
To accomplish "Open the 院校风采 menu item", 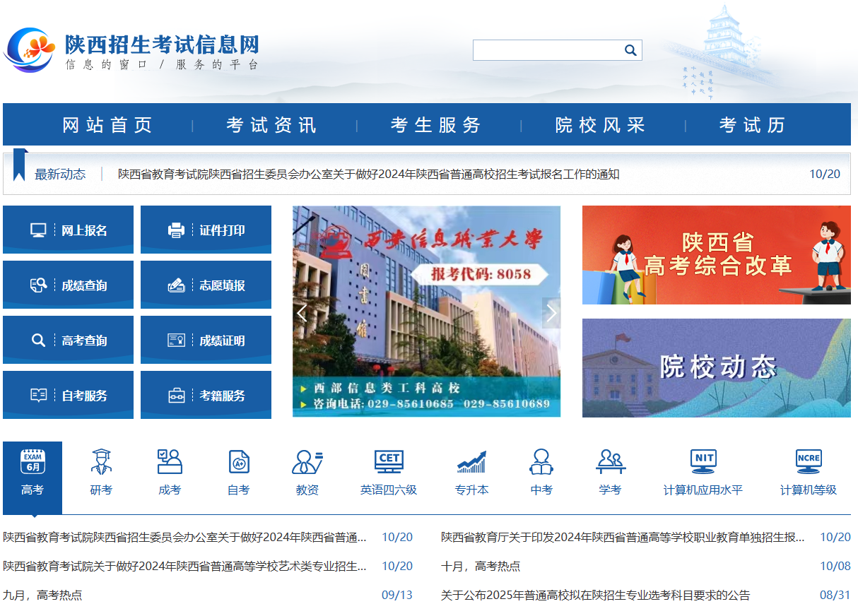I will click(601, 125).
